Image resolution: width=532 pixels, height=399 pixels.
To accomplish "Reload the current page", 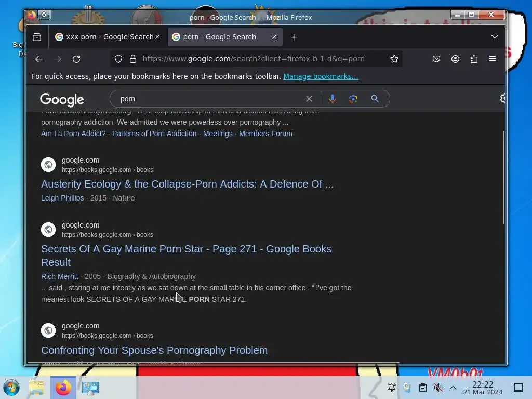I will tap(76, 59).
